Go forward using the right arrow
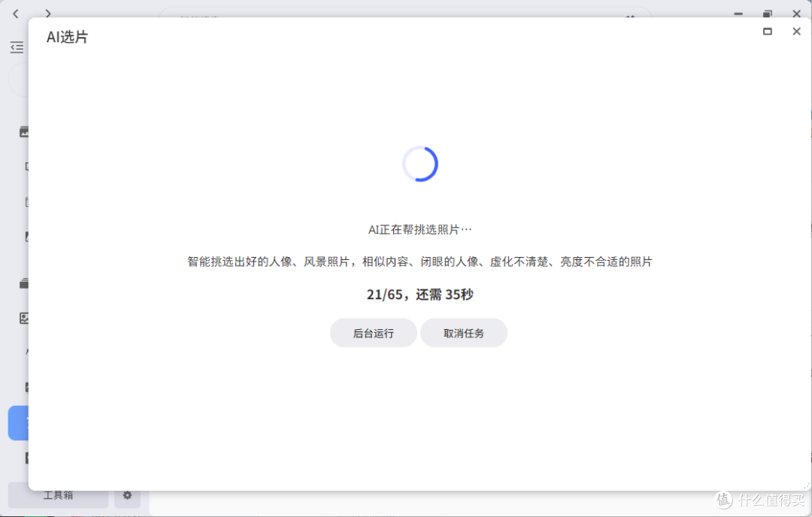812x517 pixels. click(x=47, y=14)
